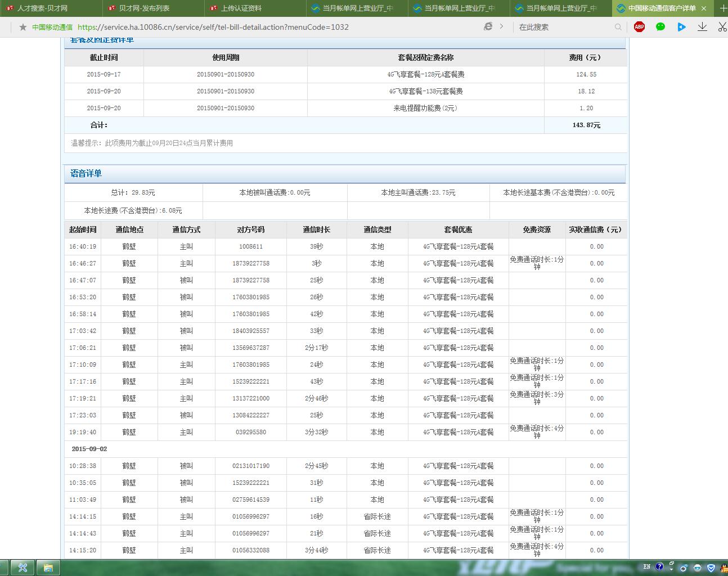Switch to the 人才搜索-贝才网 tab
This screenshot has width=728, height=576.
click(42, 8)
